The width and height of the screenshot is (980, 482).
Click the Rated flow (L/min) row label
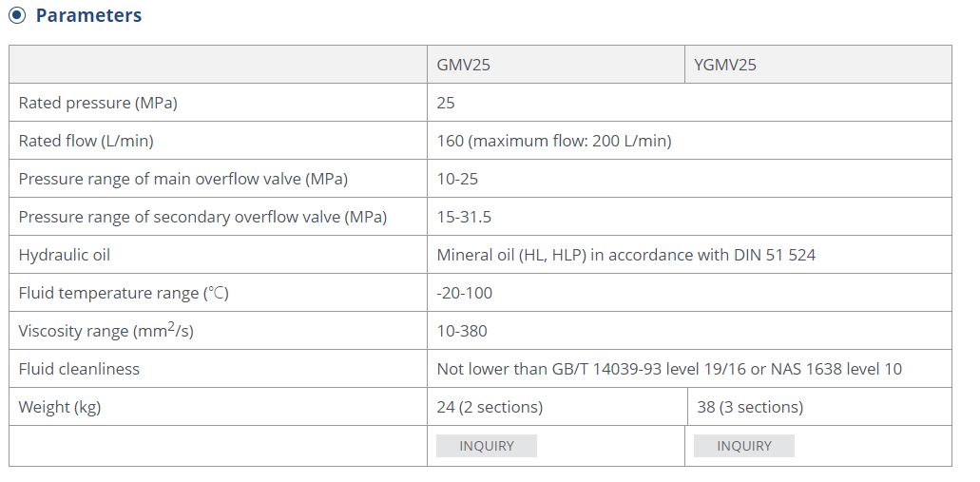pyautogui.click(x=86, y=142)
